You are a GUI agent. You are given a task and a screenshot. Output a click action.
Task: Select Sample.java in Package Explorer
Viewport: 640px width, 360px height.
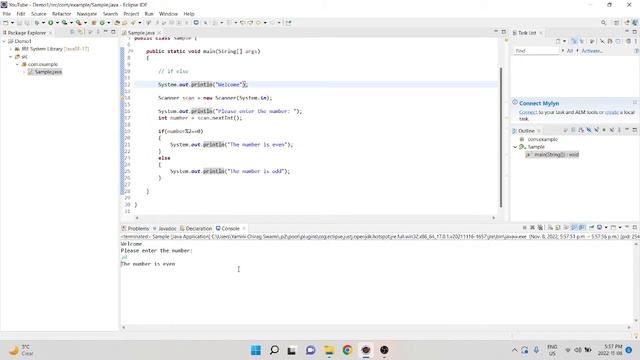coord(45,72)
